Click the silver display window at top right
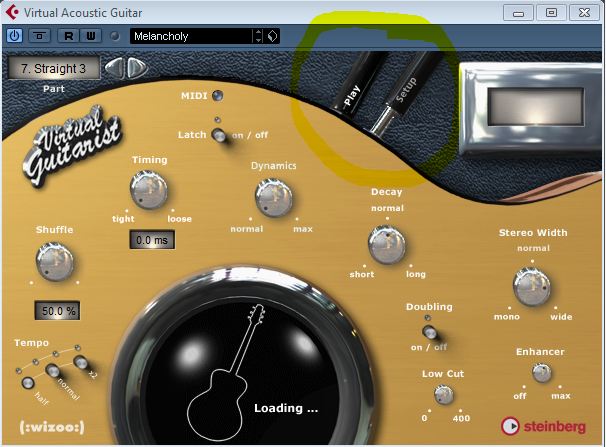 pos(535,106)
